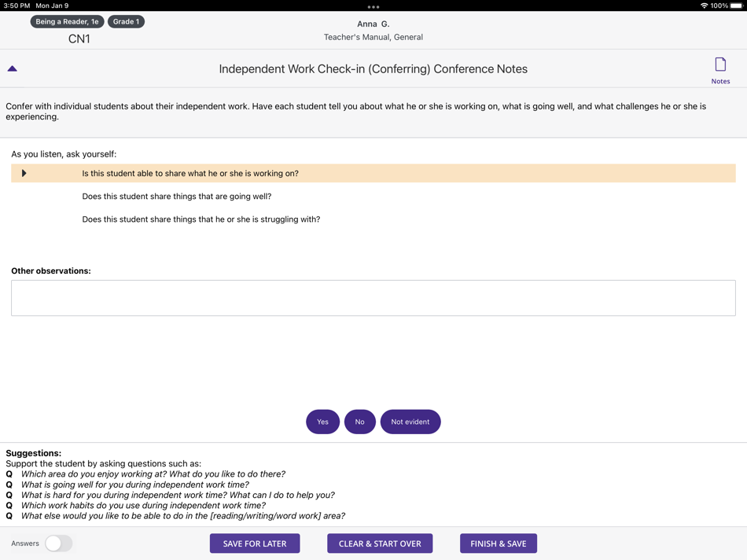Collapse using the purple up triangle
747x560 pixels.
(x=13, y=68)
